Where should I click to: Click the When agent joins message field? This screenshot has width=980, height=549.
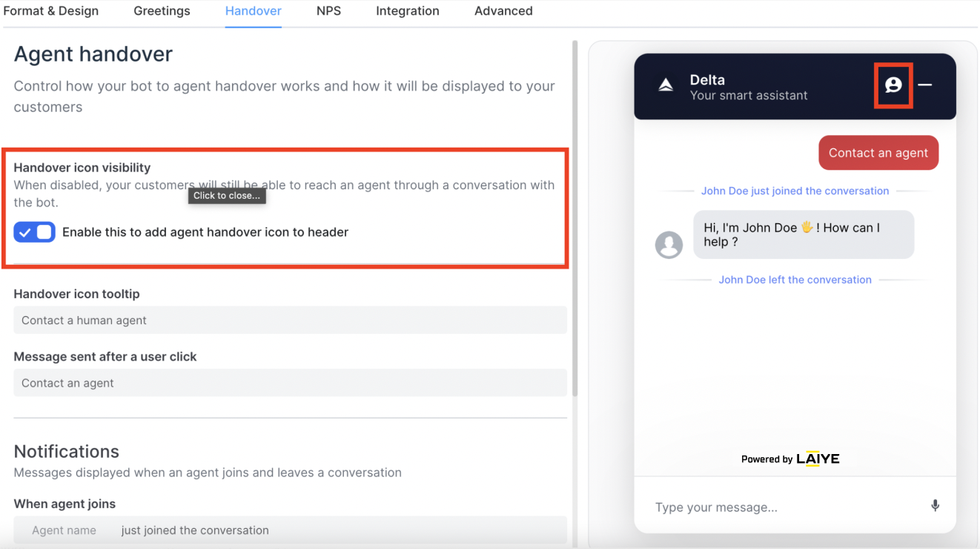tap(290, 530)
